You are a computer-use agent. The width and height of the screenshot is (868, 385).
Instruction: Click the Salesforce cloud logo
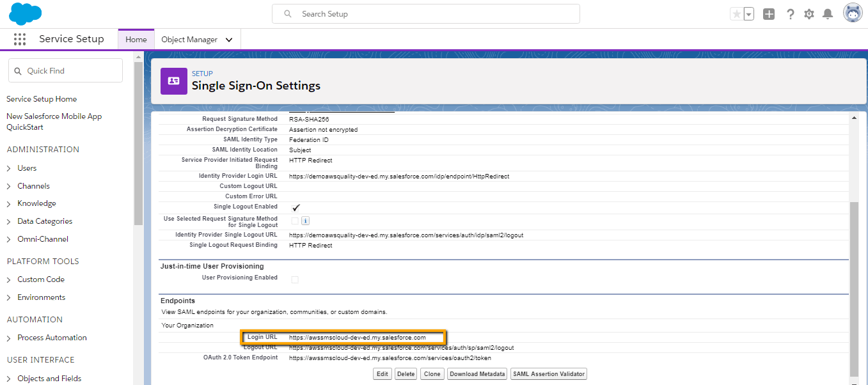[x=26, y=13]
